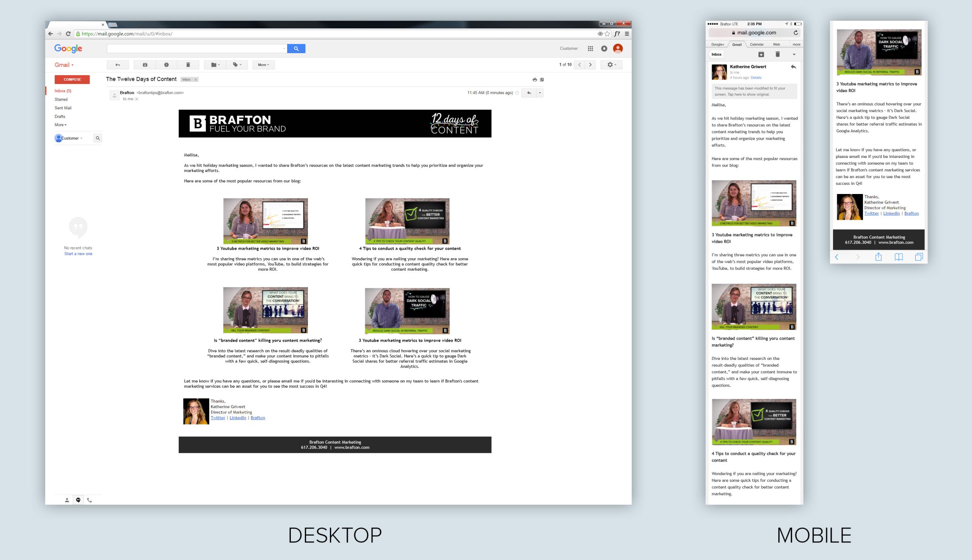Screen dimensions: 972x560
Task: Open the LinkedIn link in desktop signature
Action: [238, 418]
